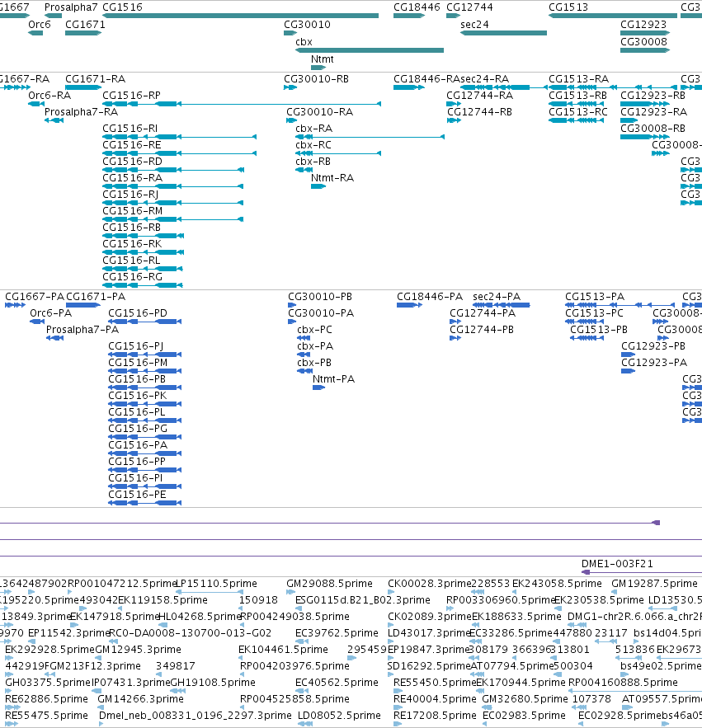Select protein CG1516-PD

tap(145, 322)
